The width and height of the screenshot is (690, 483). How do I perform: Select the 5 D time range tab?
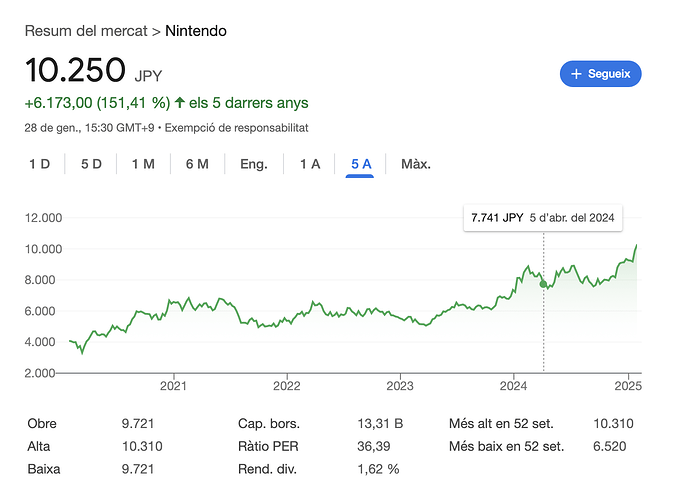tap(91, 164)
